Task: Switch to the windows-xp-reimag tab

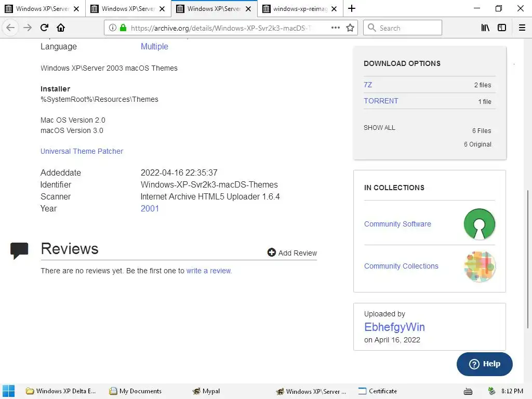Action: [300, 8]
